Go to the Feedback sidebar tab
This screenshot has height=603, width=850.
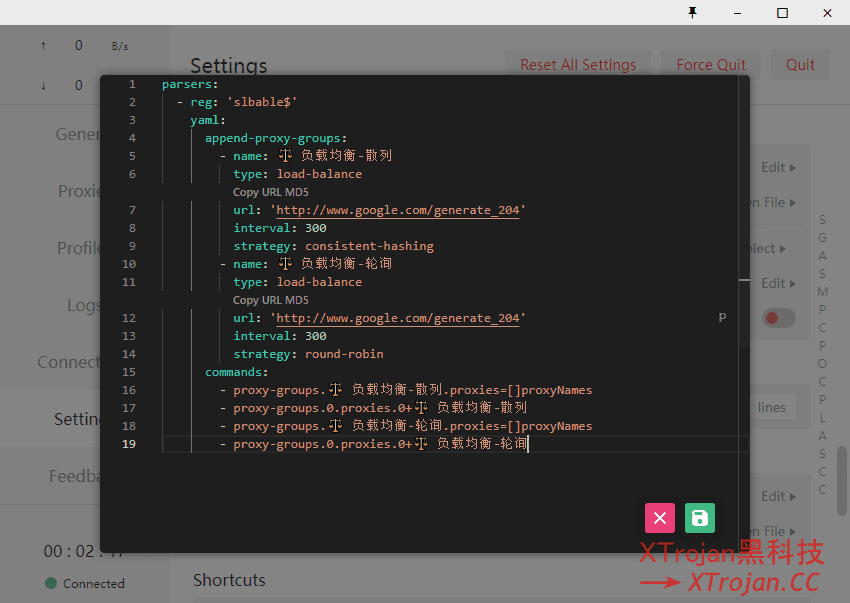click(x=74, y=476)
